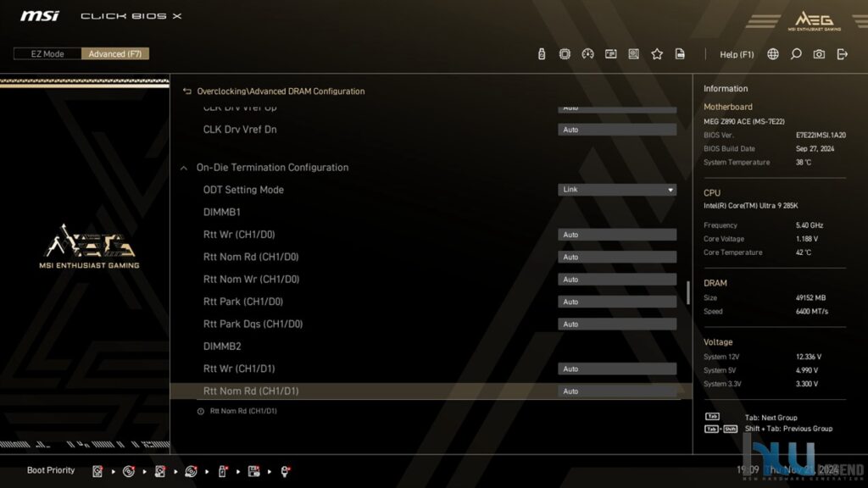
Task: Select first hard disk boot priority icon
Action: [97, 471]
